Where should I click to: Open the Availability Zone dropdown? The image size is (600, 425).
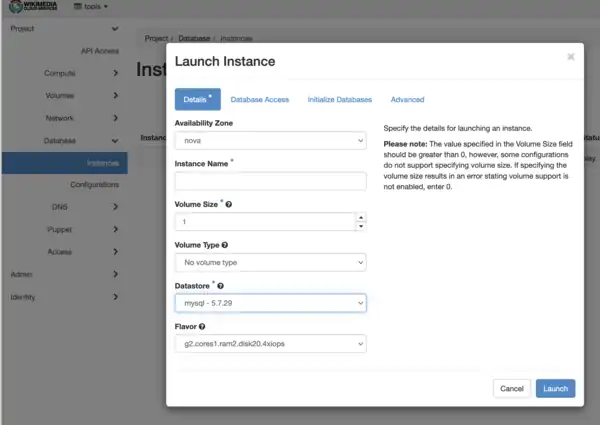pyautogui.click(x=270, y=141)
